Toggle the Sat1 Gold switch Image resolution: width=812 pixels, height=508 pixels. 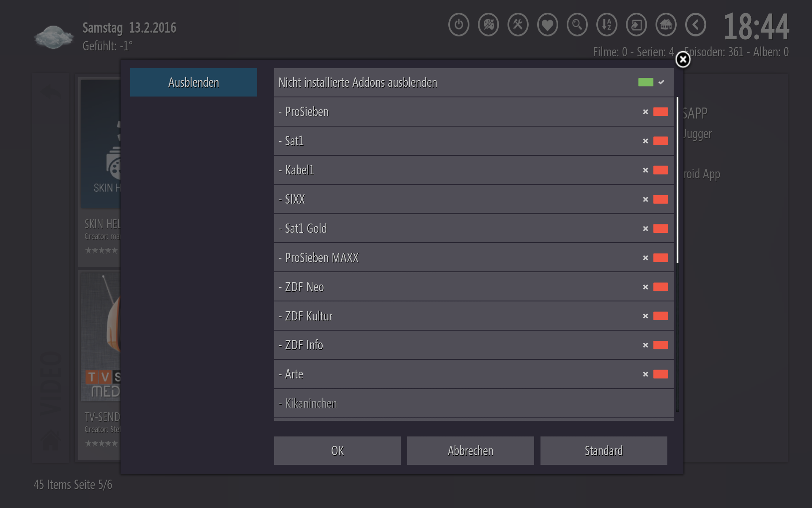(655, 229)
